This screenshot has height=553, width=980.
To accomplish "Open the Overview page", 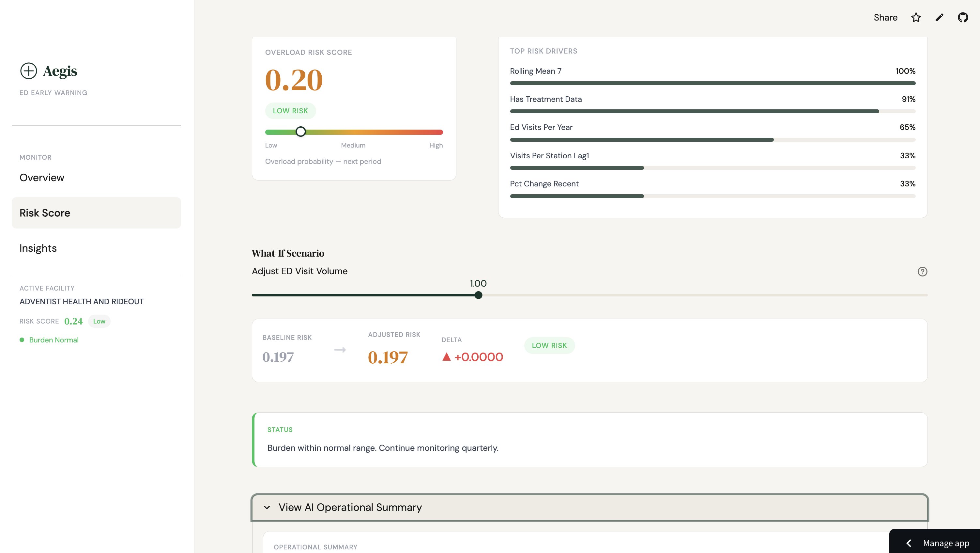I will (42, 178).
